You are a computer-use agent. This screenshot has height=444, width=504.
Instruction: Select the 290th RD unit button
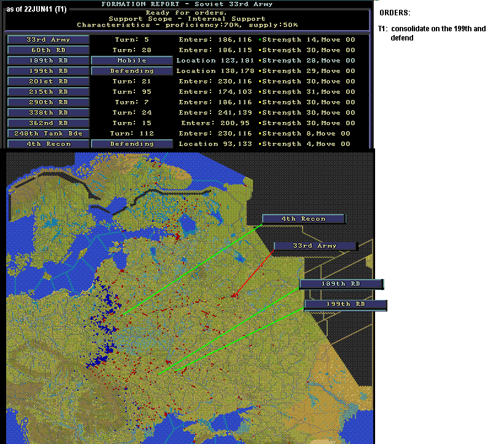48,102
